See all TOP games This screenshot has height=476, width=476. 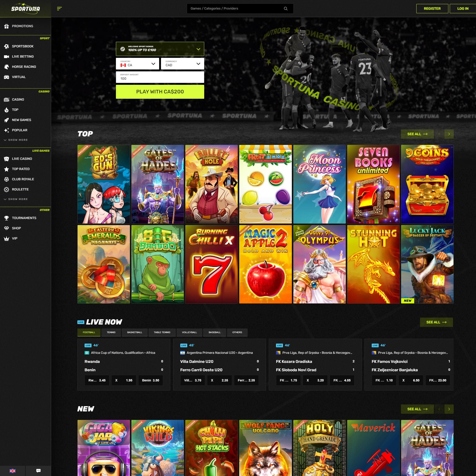point(417,134)
